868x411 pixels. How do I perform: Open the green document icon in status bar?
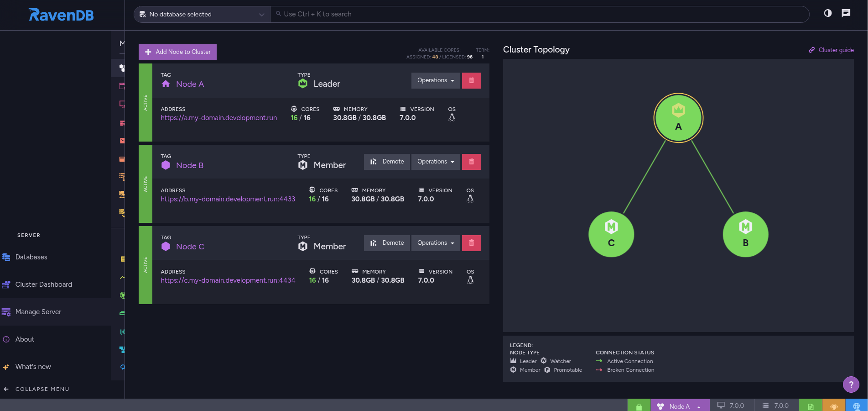point(811,406)
